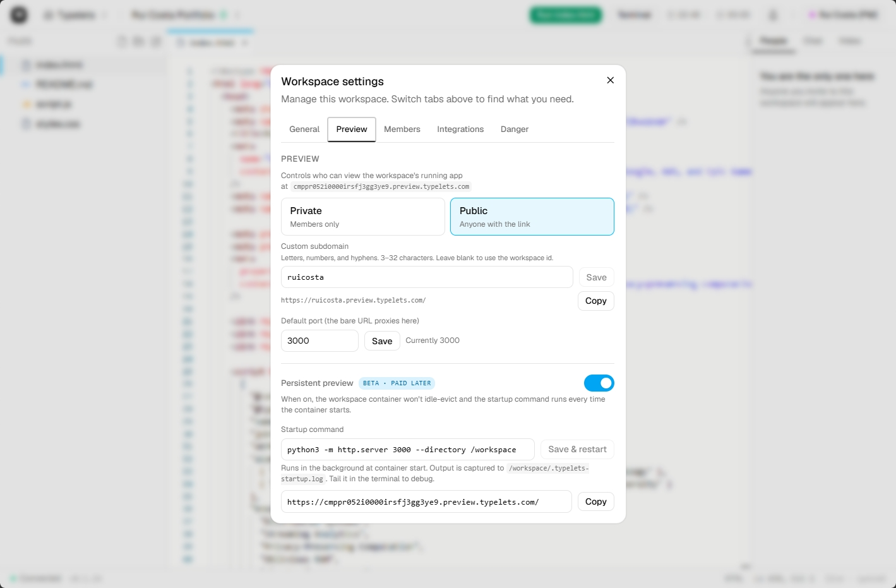Click the Currently 3000 label

click(x=433, y=340)
